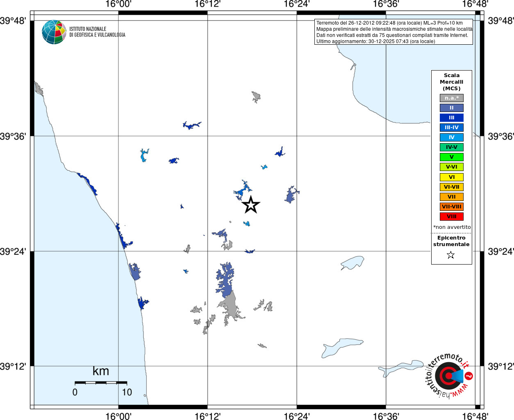The image size is (514, 420).
Task: Select the VI-VII intensity legend swatch
Action: pyautogui.click(x=452, y=187)
